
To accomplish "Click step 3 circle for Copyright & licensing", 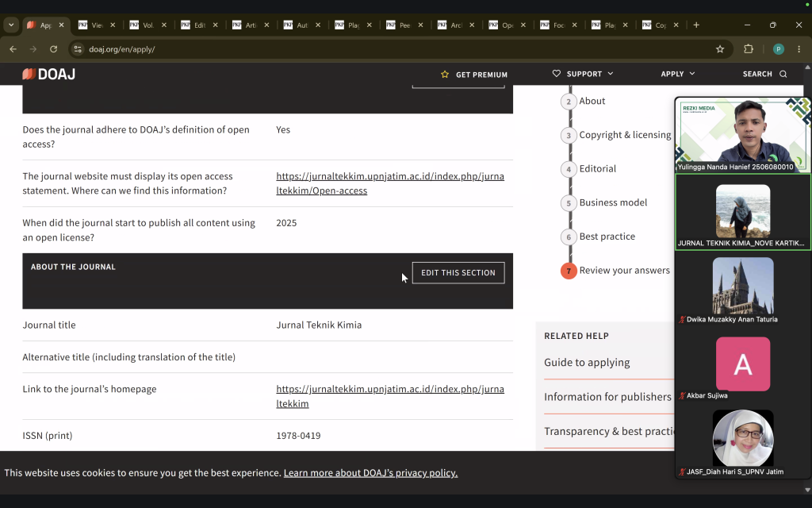I will point(569,135).
